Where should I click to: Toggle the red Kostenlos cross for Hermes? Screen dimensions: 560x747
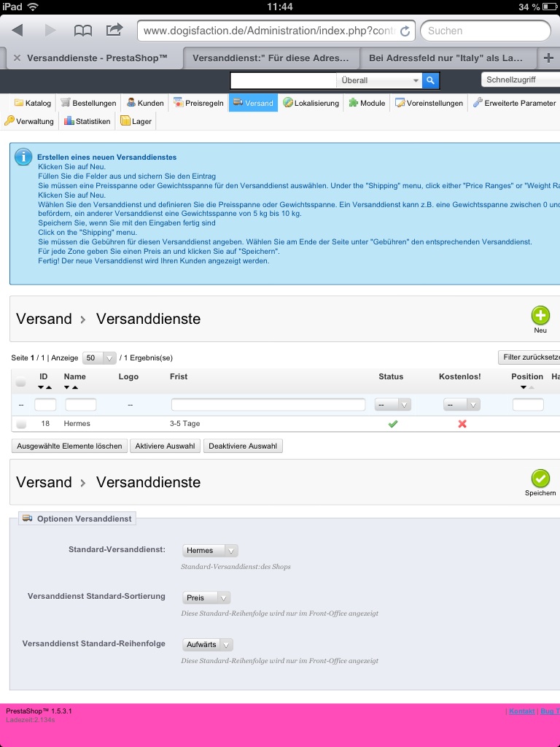coord(462,424)
